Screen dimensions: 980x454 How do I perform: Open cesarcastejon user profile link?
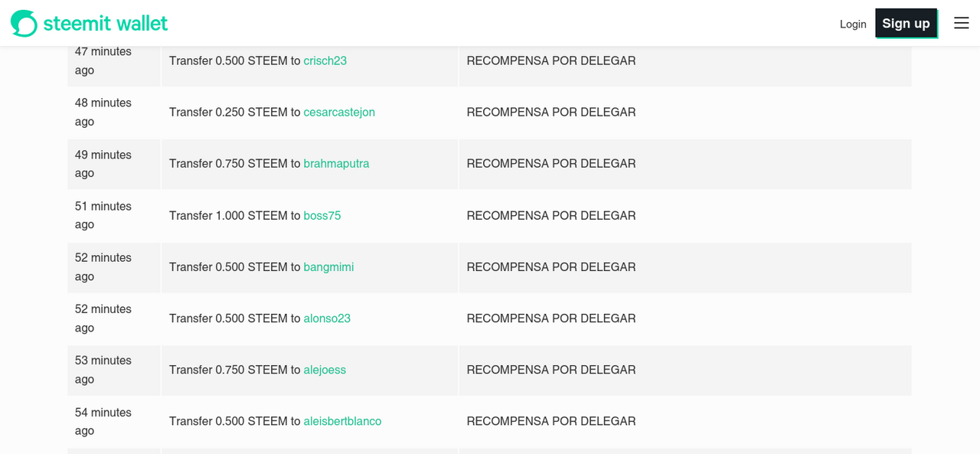click(339, 112)
